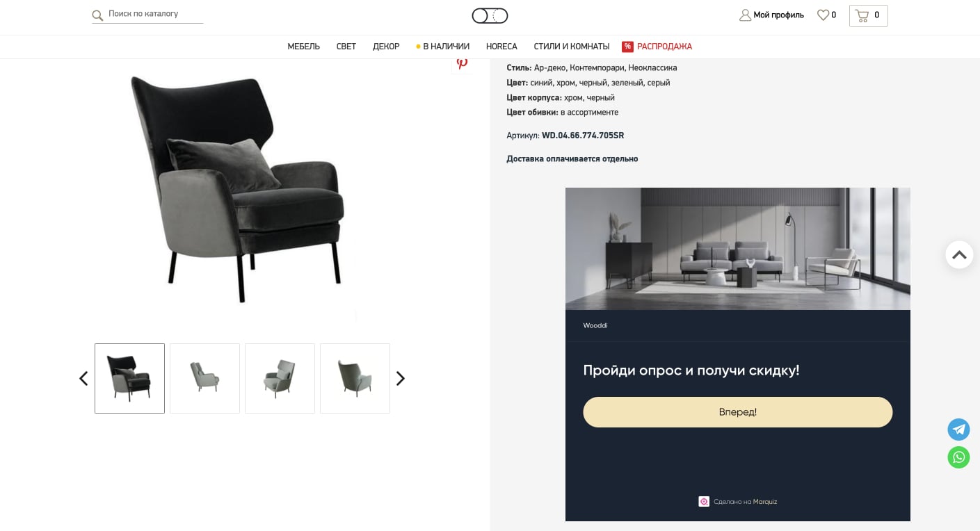
Task: Show next thumbnails with right arrow
Action: 400,378
